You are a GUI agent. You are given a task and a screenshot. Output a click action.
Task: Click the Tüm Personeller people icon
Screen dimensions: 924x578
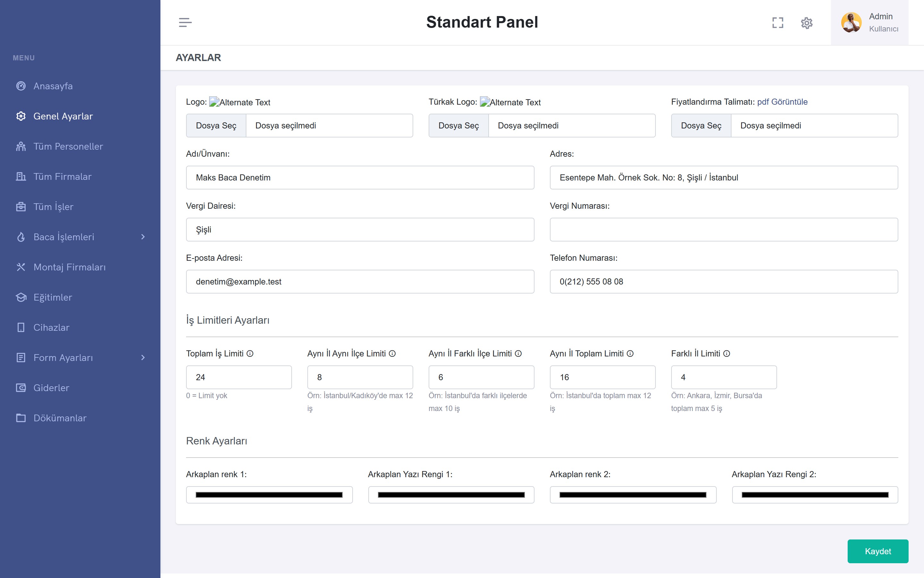click(21, 146)
